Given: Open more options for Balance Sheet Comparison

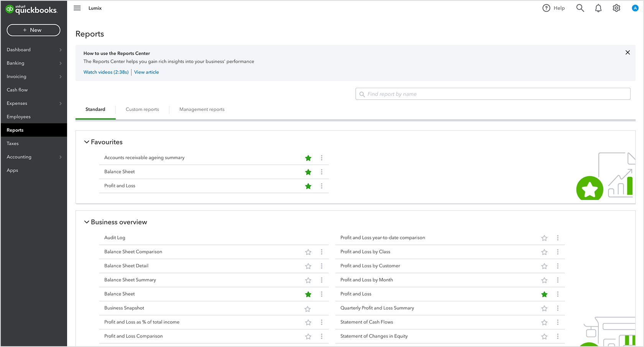Looking at the screenshot, I should pos(322,252).
